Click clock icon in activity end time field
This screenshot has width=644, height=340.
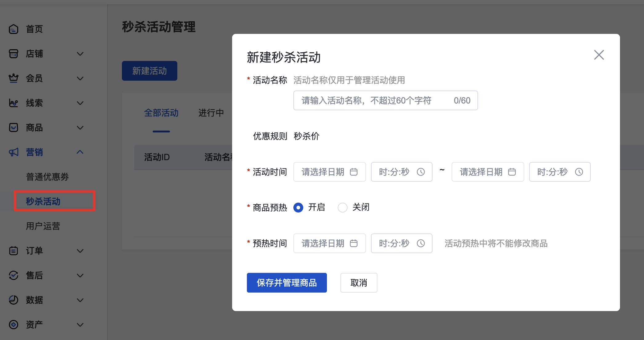pyautogui.click(x=579, y=172)
